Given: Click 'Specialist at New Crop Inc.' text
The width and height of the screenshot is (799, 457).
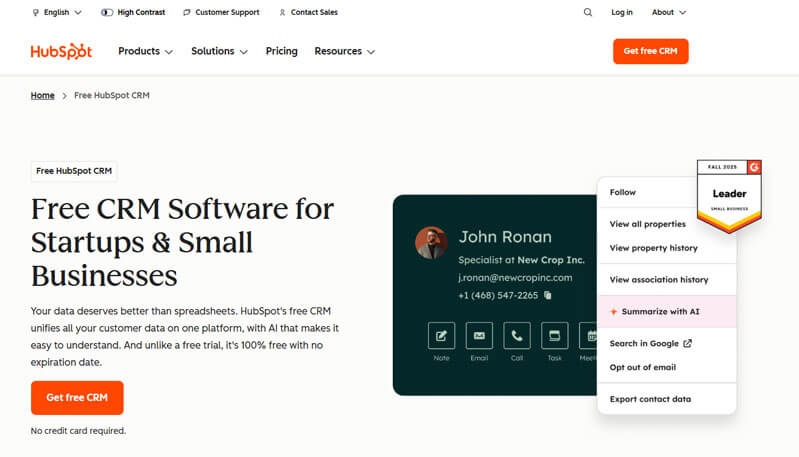Looking at the screenshot, I should (x=521, y=260).
